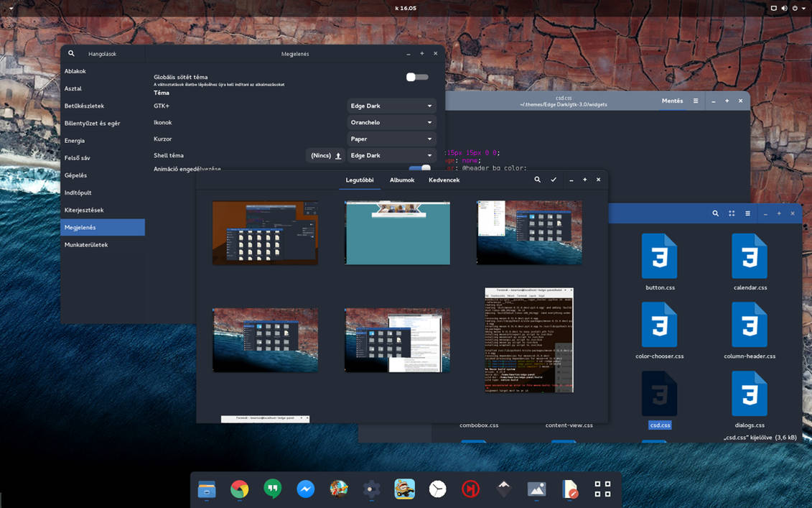Click the file manager search icon
Screen dimensions: 812x508
715,213
